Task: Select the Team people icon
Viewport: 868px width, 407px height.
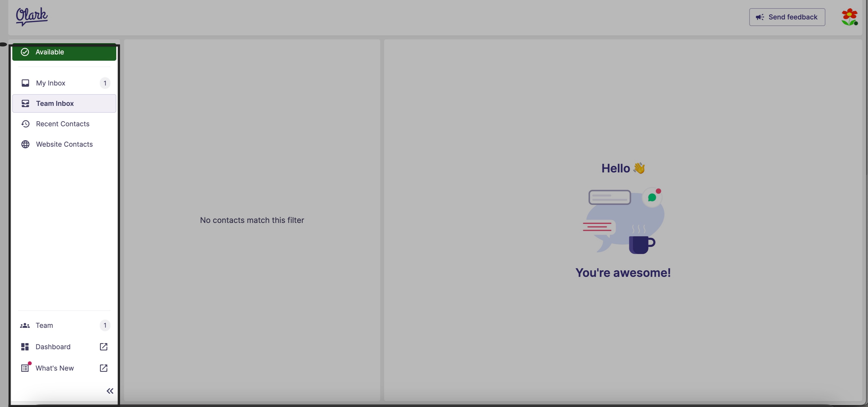Action: (x=25, y=326)
